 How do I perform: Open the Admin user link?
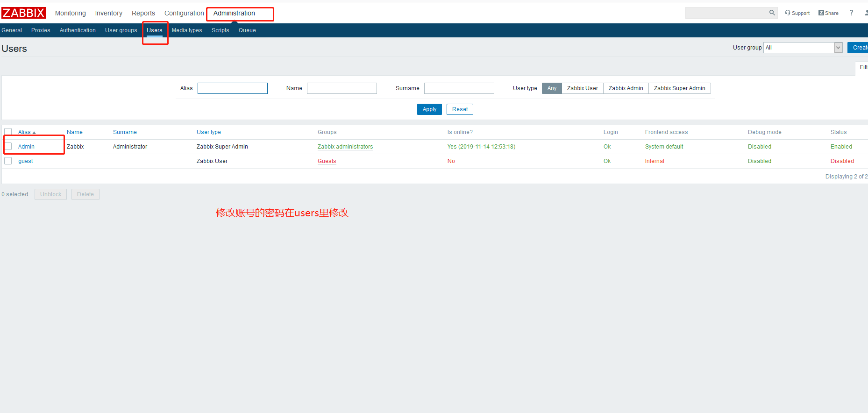click(x=26, y=147)
